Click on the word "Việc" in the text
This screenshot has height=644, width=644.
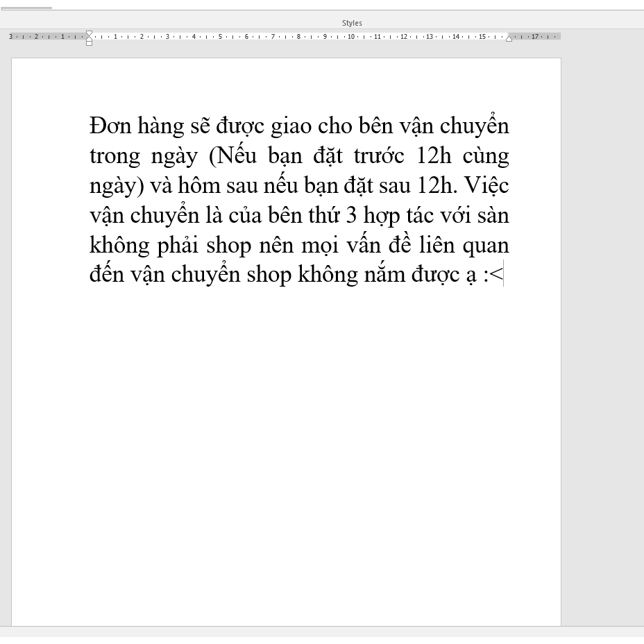pyautogui.click(x=486, y=186)
